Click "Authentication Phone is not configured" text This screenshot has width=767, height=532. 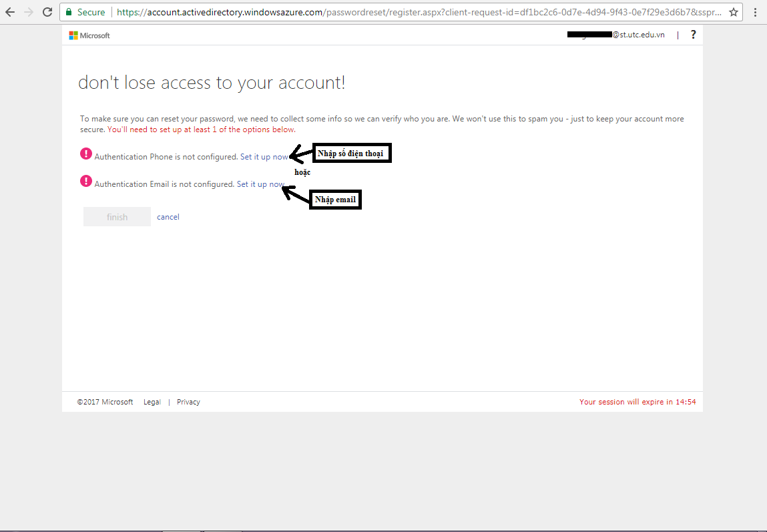(x=166, y=157)
